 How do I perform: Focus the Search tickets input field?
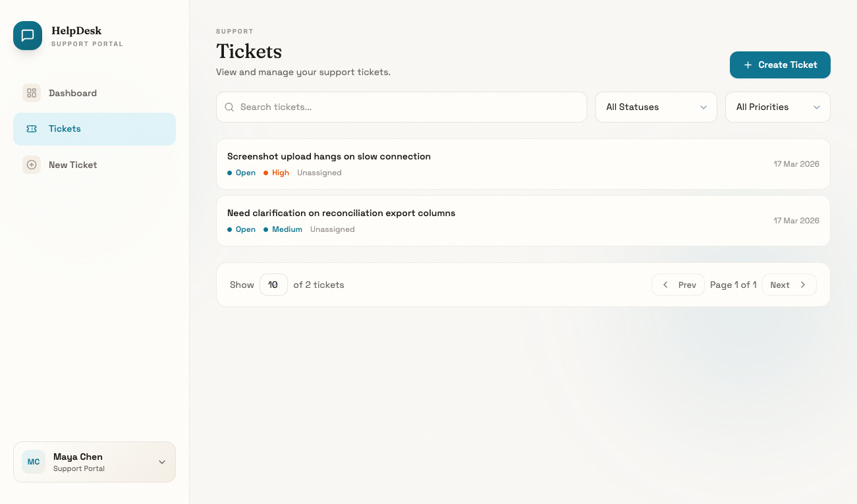coord(408,107)
